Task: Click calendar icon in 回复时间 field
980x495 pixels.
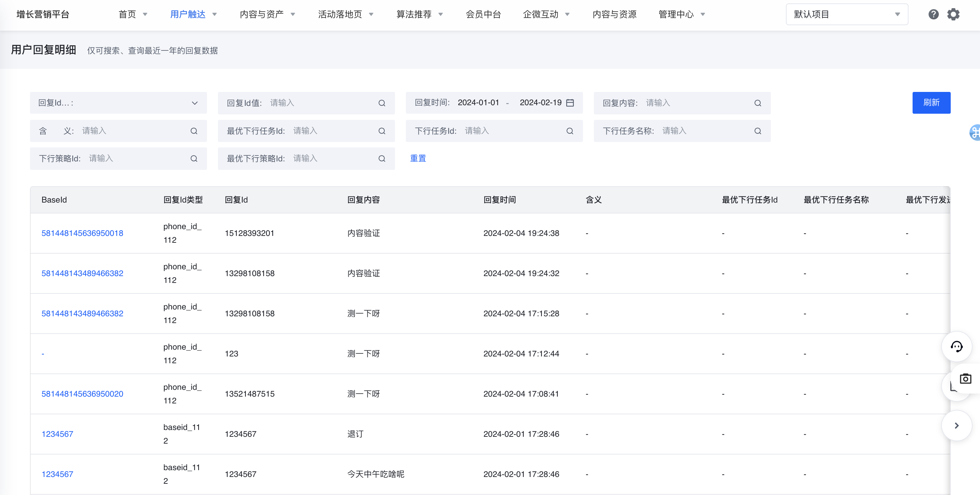Action: click(570, 103)
